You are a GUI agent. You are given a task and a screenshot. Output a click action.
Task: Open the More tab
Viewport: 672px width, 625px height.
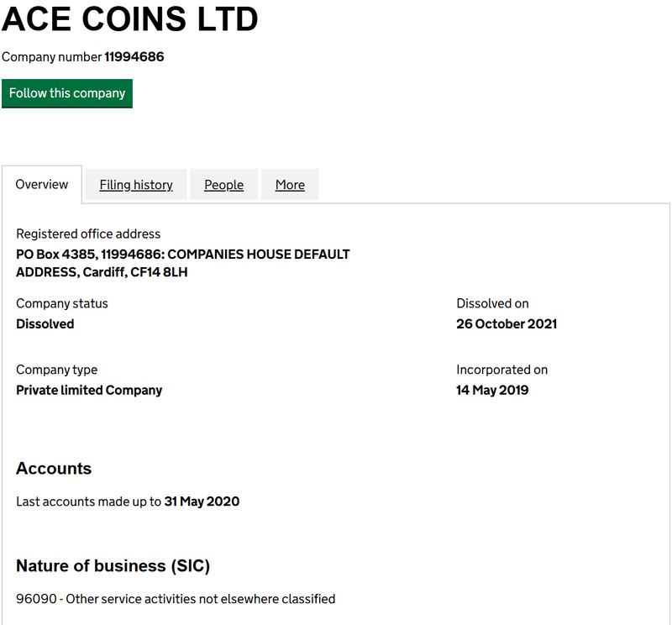click(290, 185)
